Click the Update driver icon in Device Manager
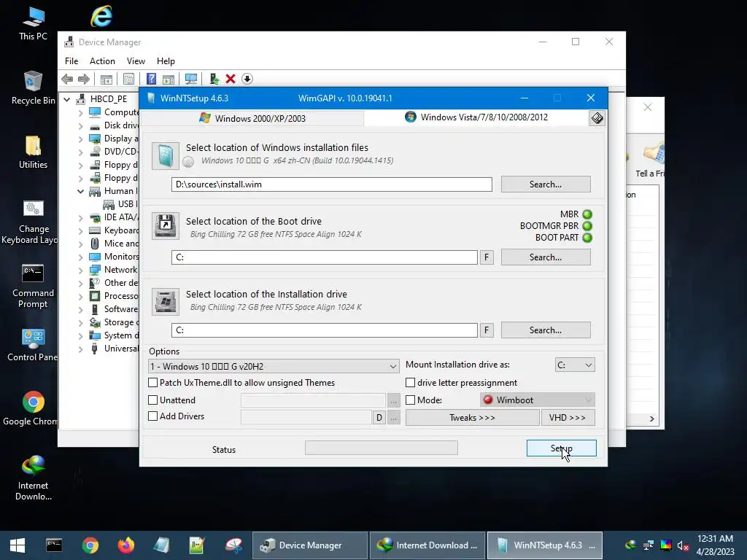Image resolution: width=747 pixels, height=560 pixels. tap(214, 79)
